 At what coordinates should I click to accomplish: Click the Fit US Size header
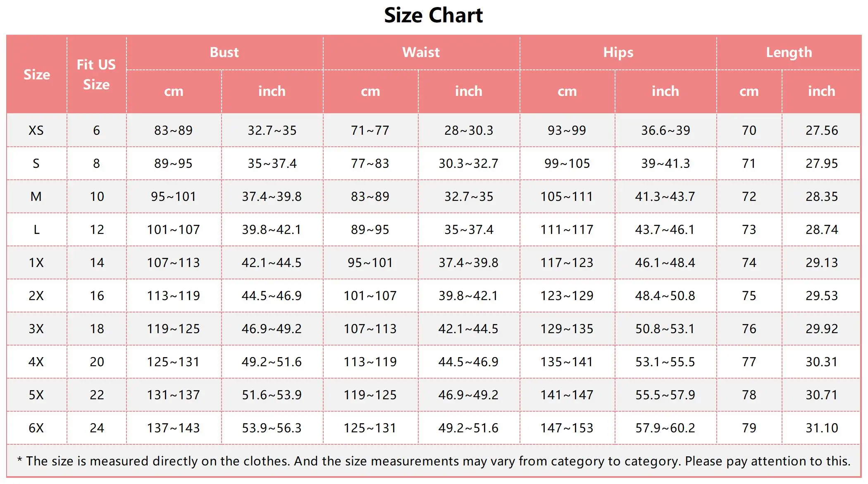96,74
